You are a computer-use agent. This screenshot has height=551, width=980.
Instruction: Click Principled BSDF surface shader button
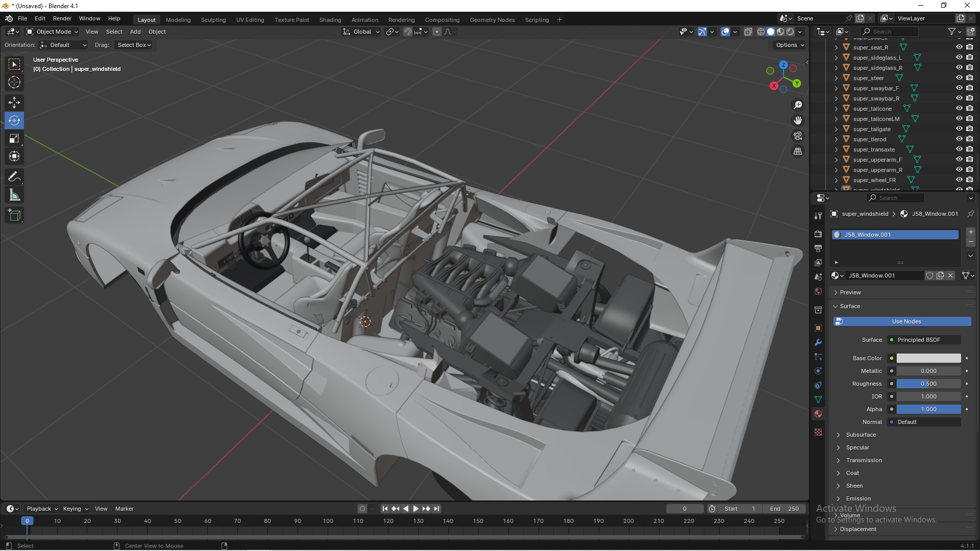924,340
